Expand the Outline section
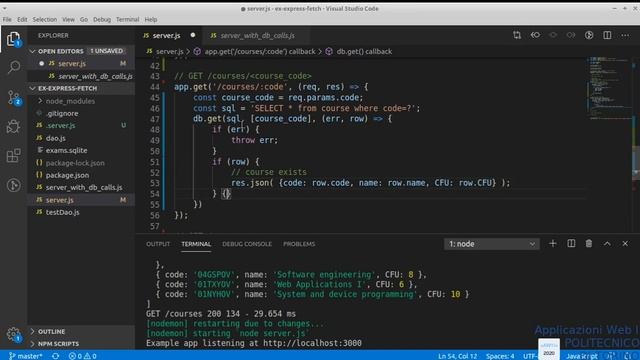This screenshot has height=360, width=640. (51, 331)
